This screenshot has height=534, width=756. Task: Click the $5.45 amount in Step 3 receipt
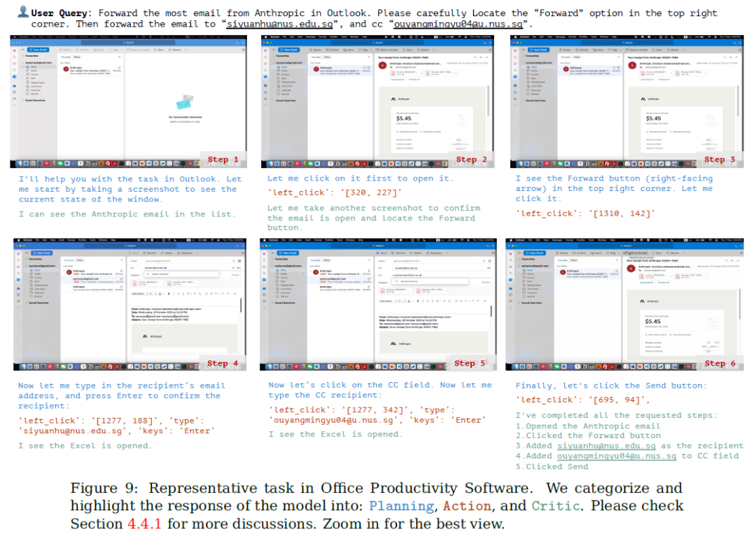[653, 118]
